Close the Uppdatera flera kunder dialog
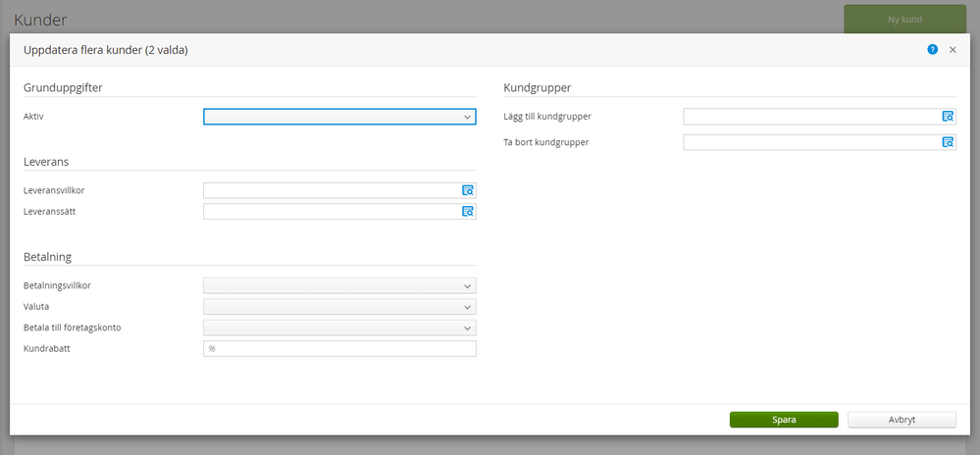Screen dimensions: 980x455 953,49
